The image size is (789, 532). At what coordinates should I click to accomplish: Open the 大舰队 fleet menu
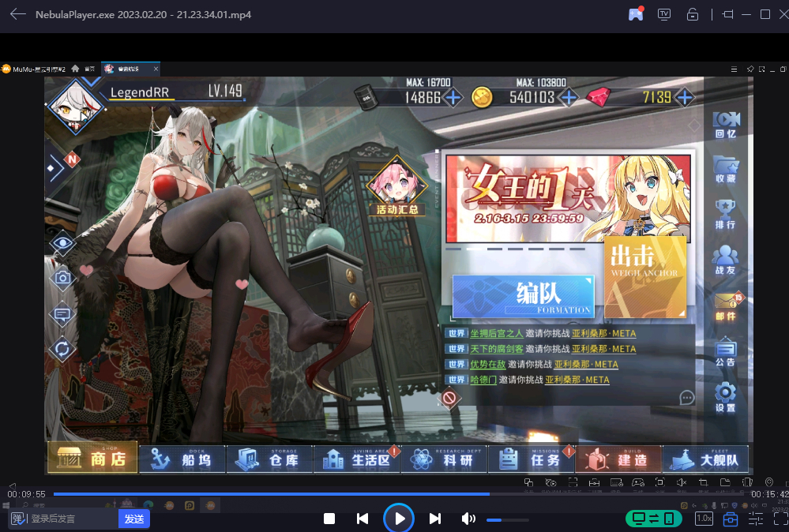(x=705, y=459)
